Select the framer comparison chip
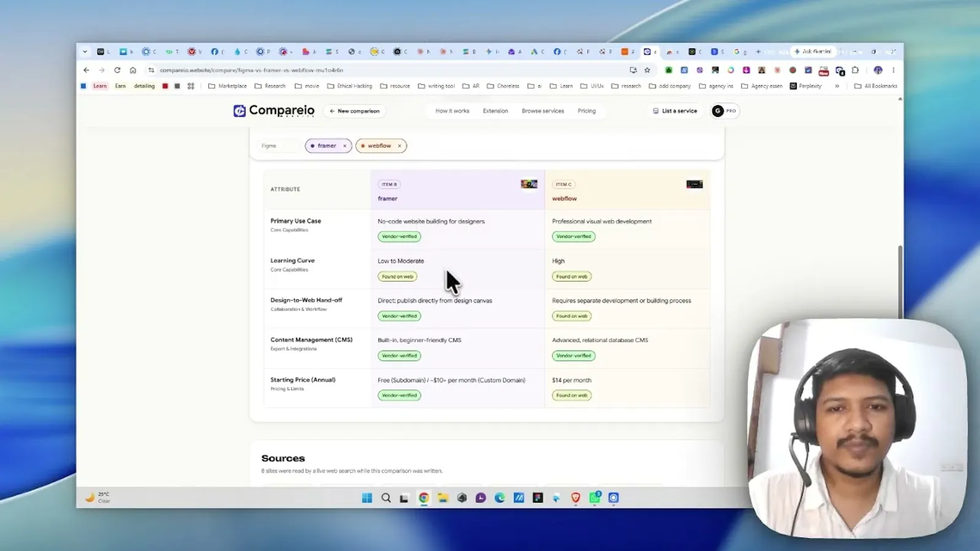 pyautogui.click(x=328, y=146)
